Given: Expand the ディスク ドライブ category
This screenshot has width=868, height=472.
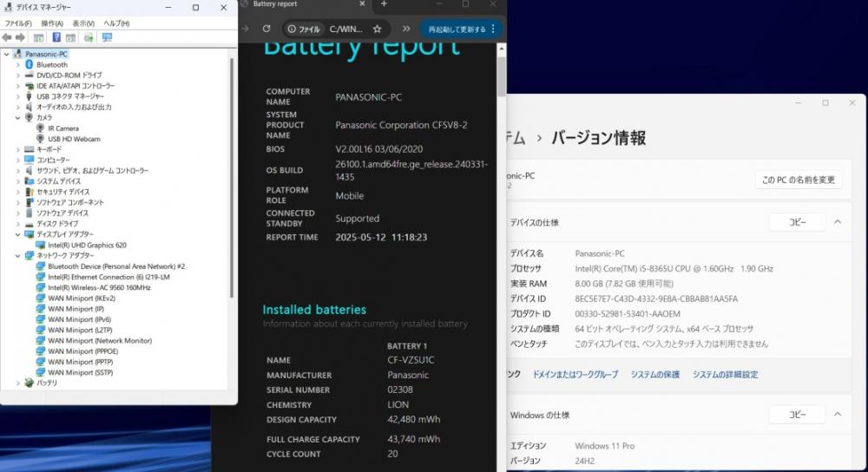Looking at the screenshot, I should pyautogui.click(x=17, y=224).
